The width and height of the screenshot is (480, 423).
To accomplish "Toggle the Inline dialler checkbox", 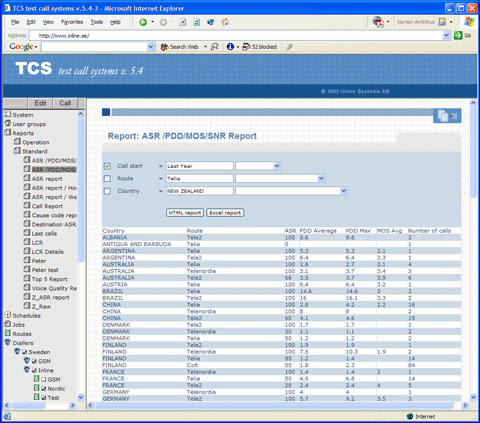I will pyautogui.click(x=34, y=370).
